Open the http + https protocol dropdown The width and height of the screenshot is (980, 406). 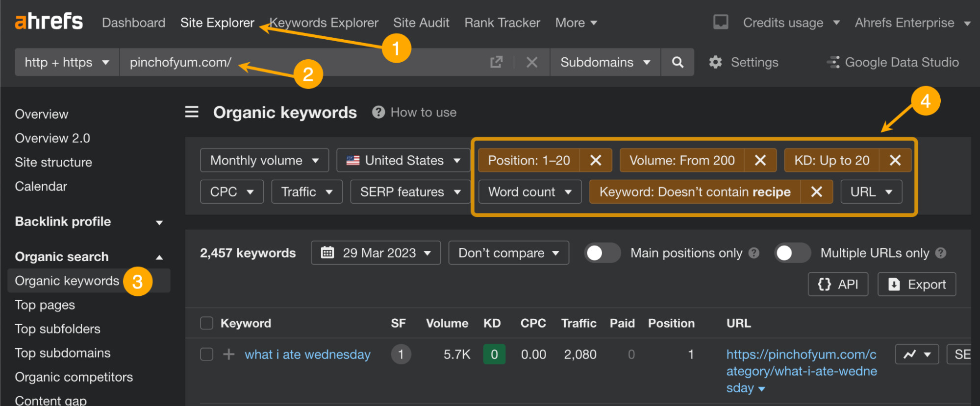(x=67, y=62)
